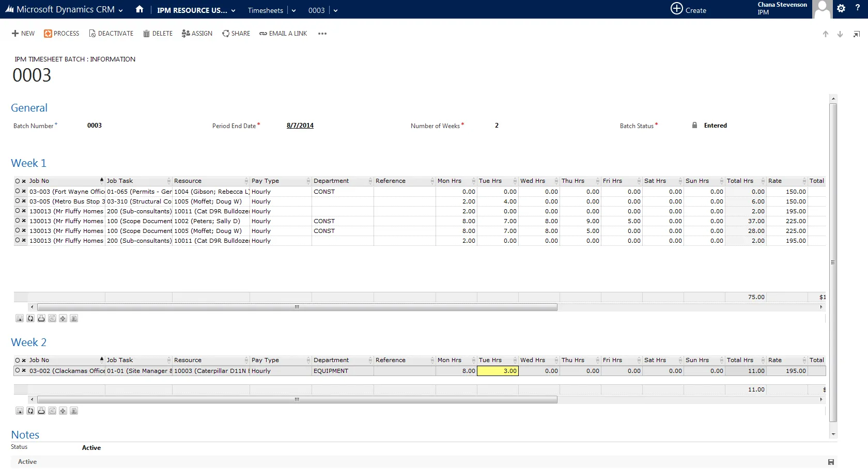Open the 8/7/2014 Period End Date link
868x469 pixels.
click(300, 125)
